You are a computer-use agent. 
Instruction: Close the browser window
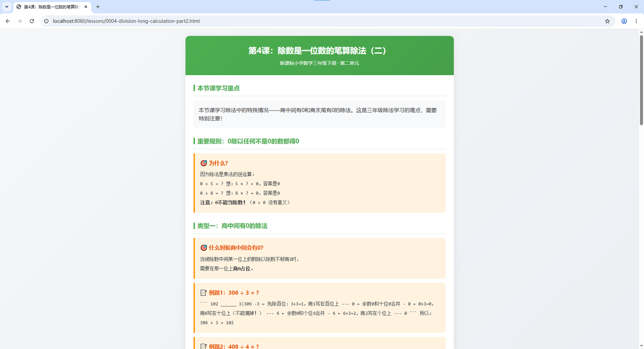pyautogui.click(x=636, y=7)
